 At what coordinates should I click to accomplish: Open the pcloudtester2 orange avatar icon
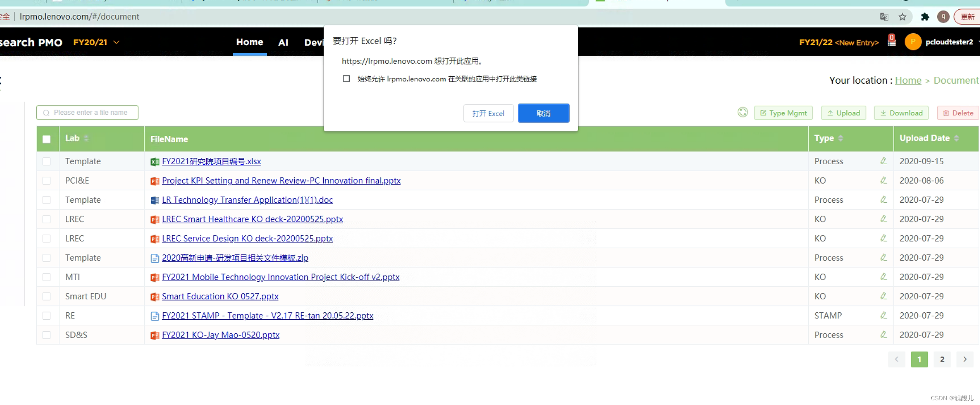coord(913,42)
